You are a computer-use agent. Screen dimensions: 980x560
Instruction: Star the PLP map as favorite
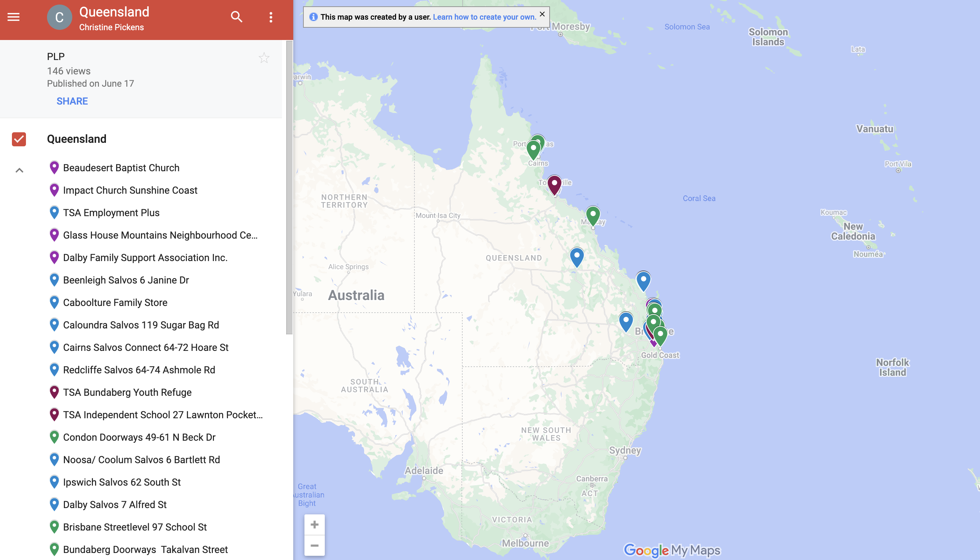pyautogui.click(x=264, y=58)
